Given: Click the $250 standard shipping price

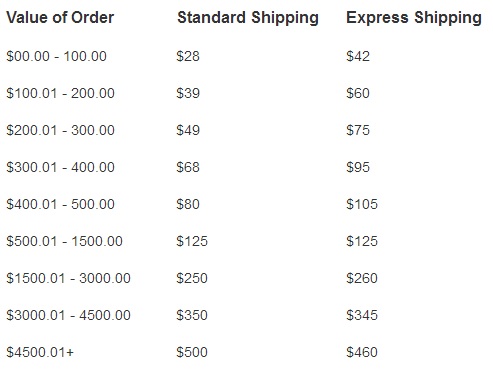Looking at the screenshot, I should (x=192, y=278).
